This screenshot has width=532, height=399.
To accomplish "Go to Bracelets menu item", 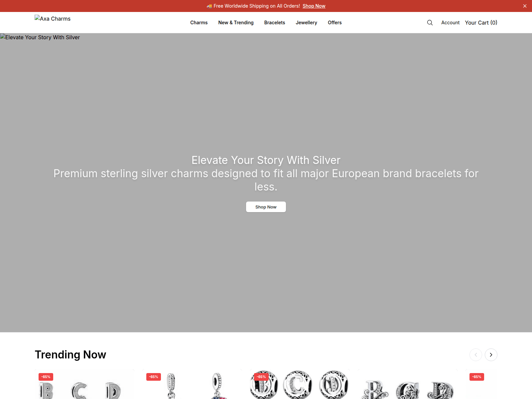I will click(275, 23).
